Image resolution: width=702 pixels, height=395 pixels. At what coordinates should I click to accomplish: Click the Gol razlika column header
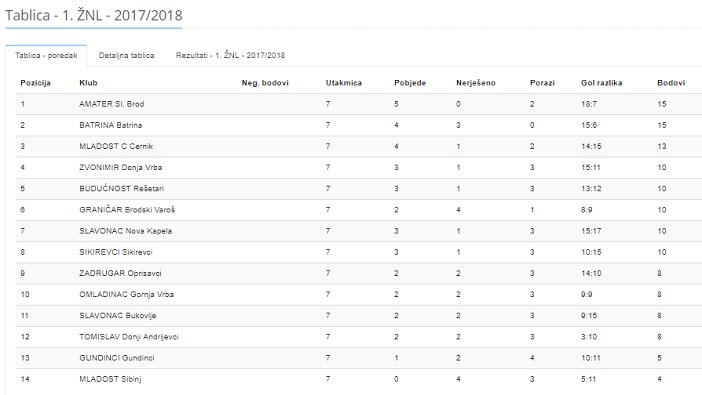pos(601,83)
